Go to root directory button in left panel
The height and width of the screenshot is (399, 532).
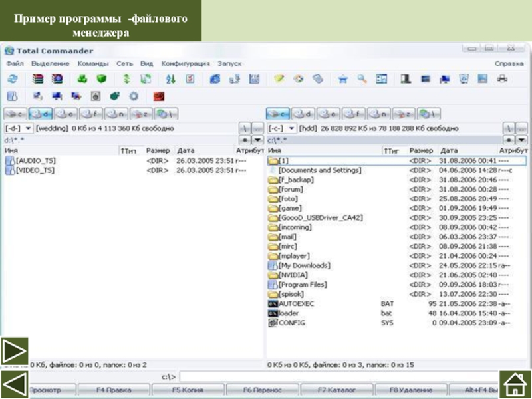[x=245, y=128]
